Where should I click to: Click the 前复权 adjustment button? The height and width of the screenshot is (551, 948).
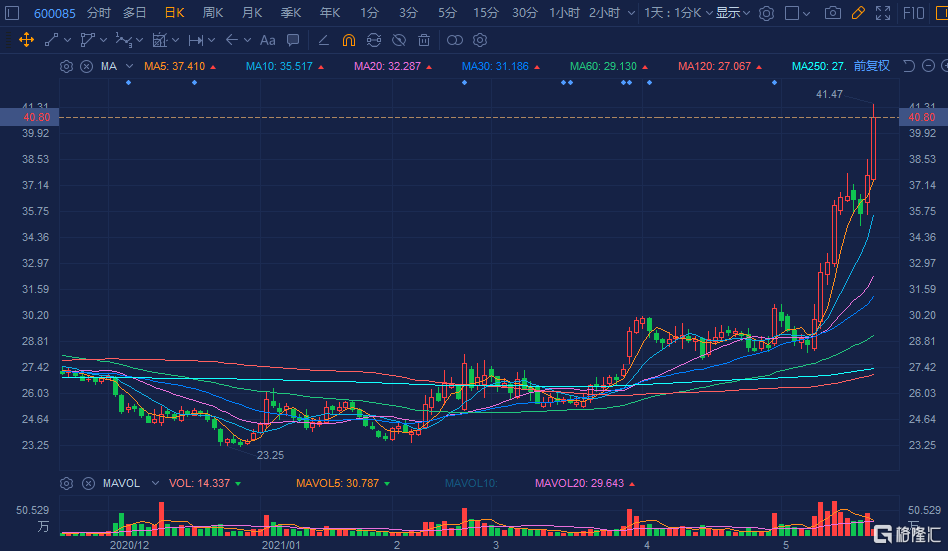pyautogui.click(x=871, y=66)
